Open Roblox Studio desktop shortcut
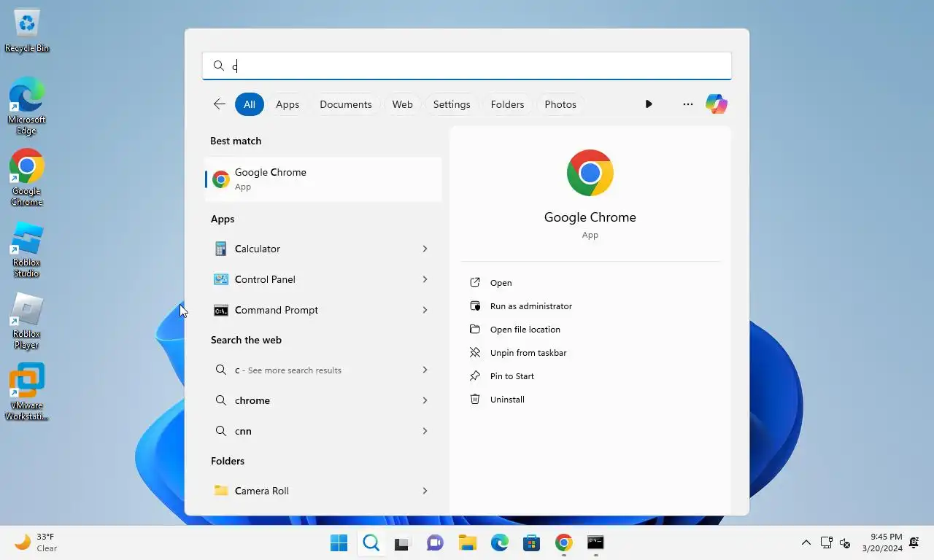The height and width of the screenshot is (560, 934). 27,249
